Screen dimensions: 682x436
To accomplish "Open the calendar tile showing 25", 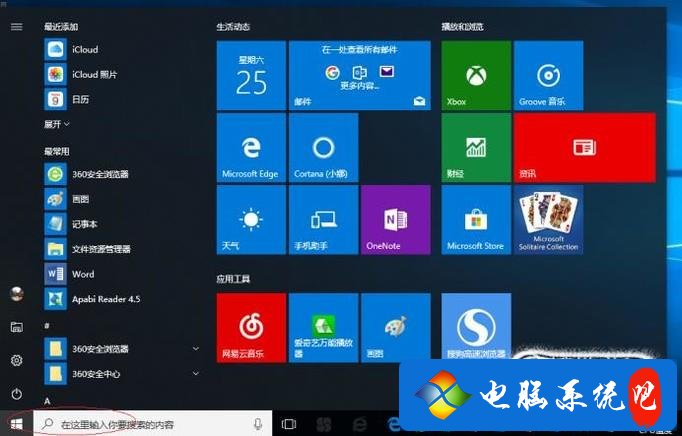I will (251, 76).
